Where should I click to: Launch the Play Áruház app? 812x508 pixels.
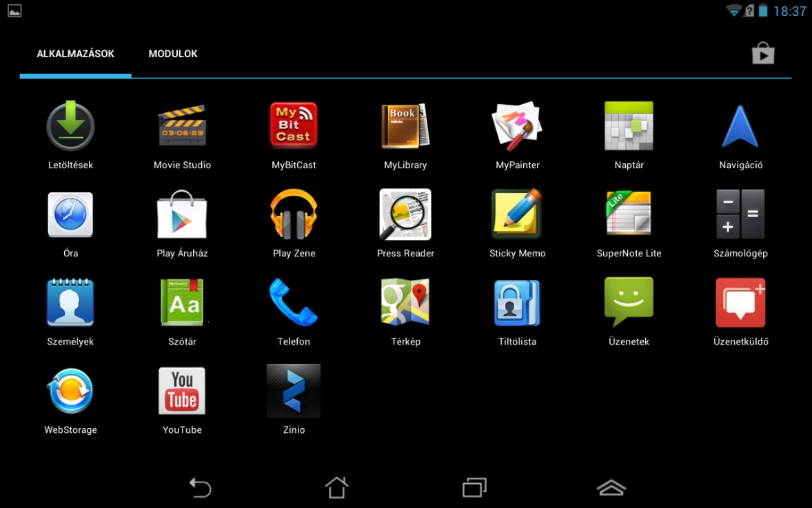(182, 214)
